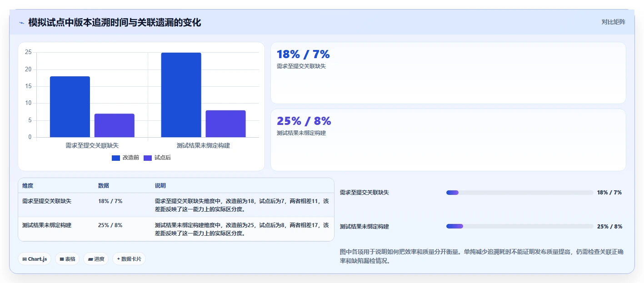Click the 改造前 bar for 测试结果未绑定构建
The height and width of the screenshot is (283, 644).
(x=181, y=95)
